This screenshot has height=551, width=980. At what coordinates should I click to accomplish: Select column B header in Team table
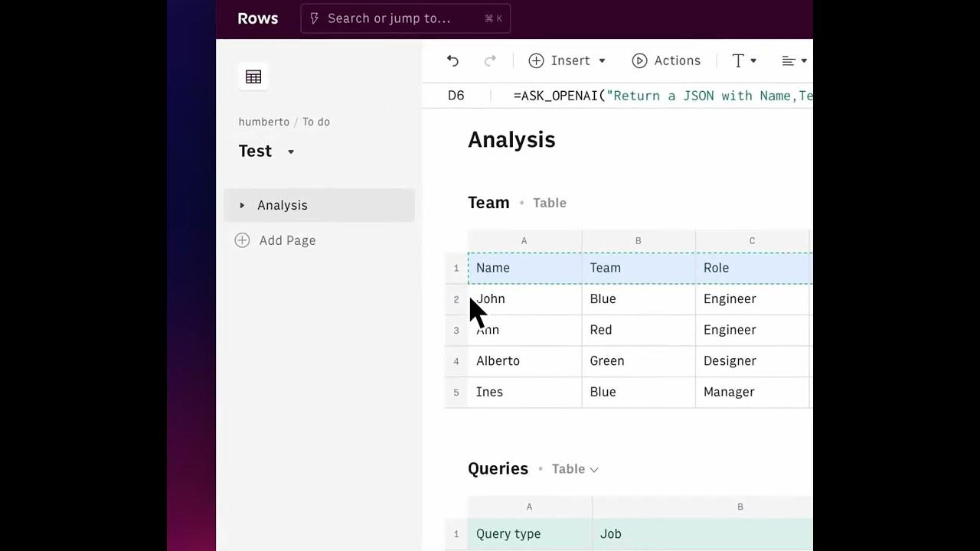tap(638, 241)
